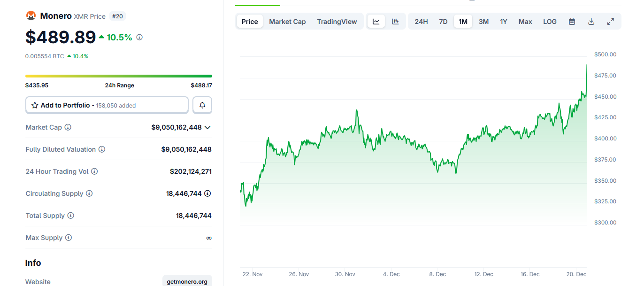Set chart range to 24H

point(422,22)
